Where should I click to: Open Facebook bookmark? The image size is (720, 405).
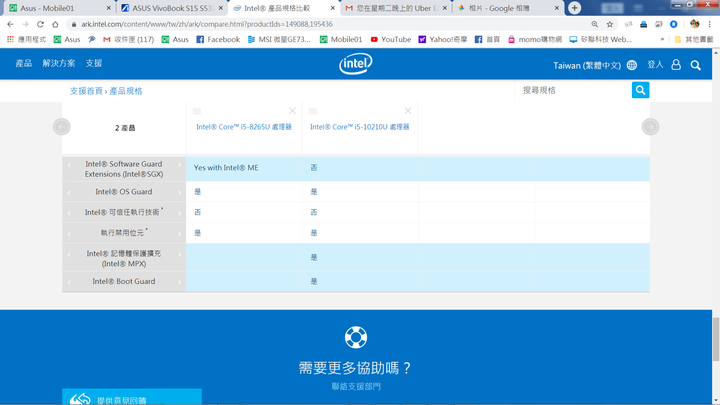click(218, 39)
